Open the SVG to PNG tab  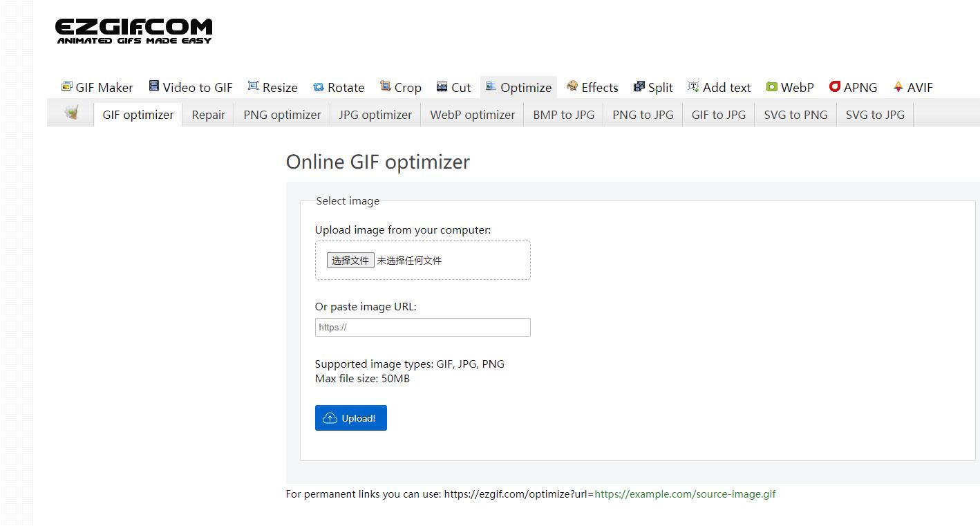tap(795, 115)
